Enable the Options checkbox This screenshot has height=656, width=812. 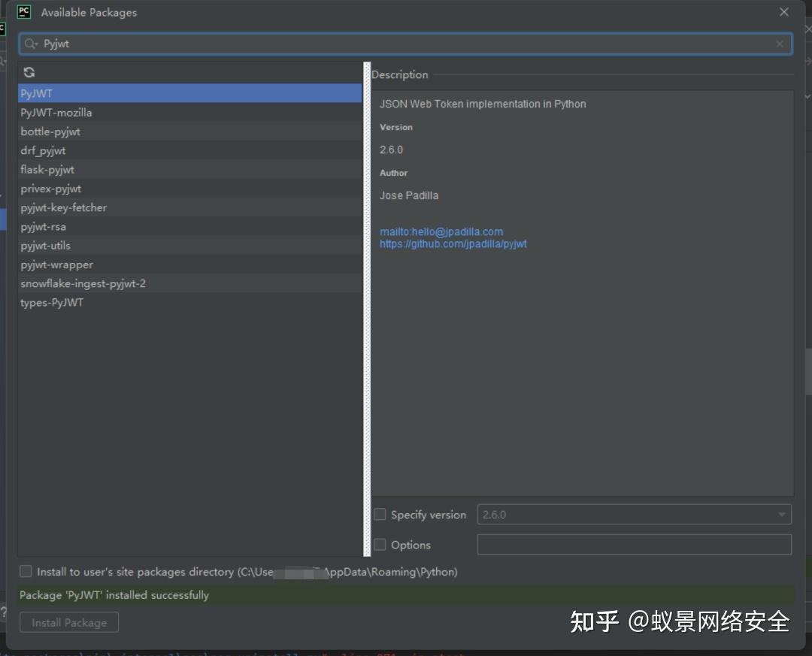tap(380, 545)
